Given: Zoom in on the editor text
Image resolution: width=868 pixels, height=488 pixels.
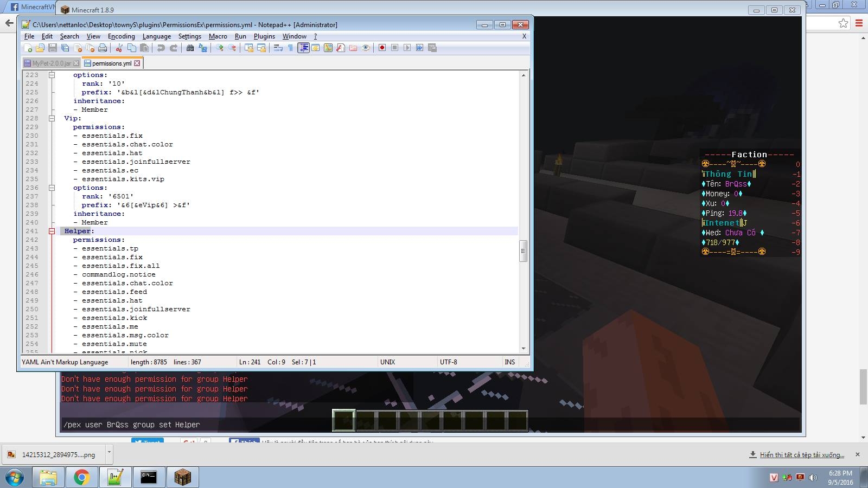Looking at the screenshot, I should 219,48.
